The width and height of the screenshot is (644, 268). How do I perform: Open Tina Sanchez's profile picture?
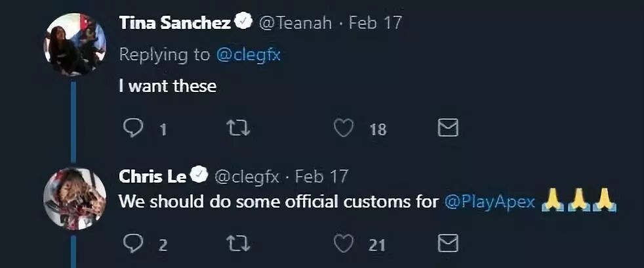(x=75, y=45)
